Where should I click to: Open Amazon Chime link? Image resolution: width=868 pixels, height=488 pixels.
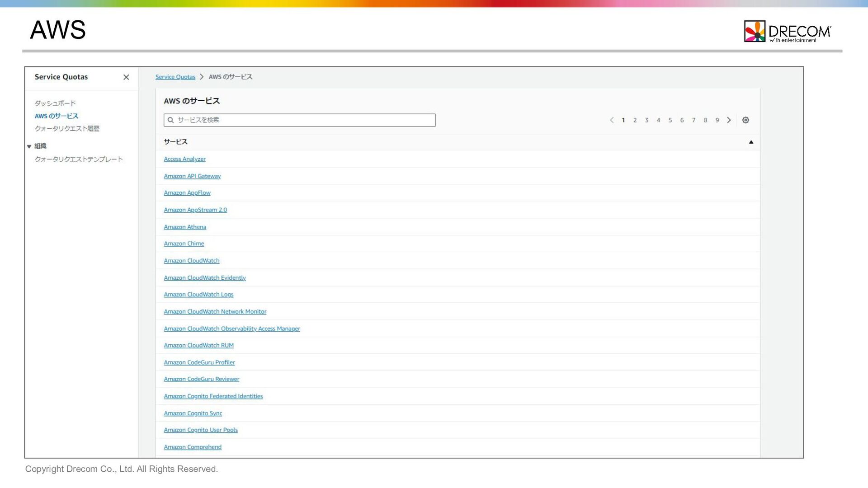click(x=184, y=244)
